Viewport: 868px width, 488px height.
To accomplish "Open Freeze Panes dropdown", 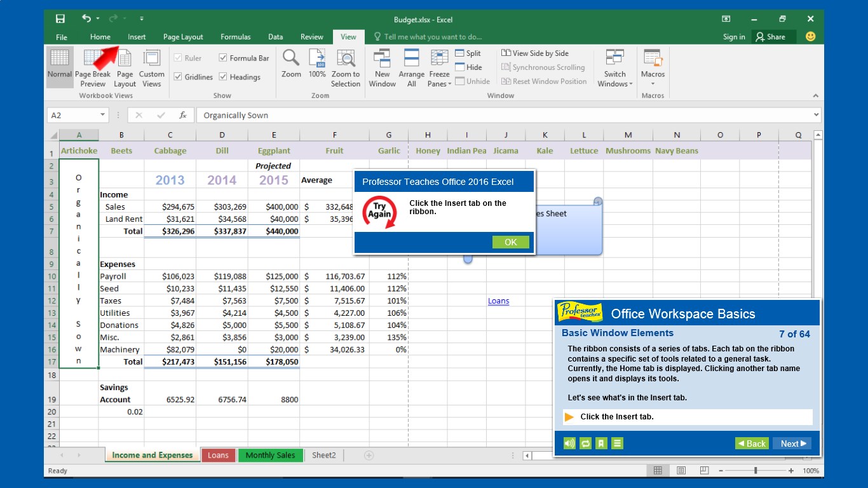I will [x=440, y=69].
